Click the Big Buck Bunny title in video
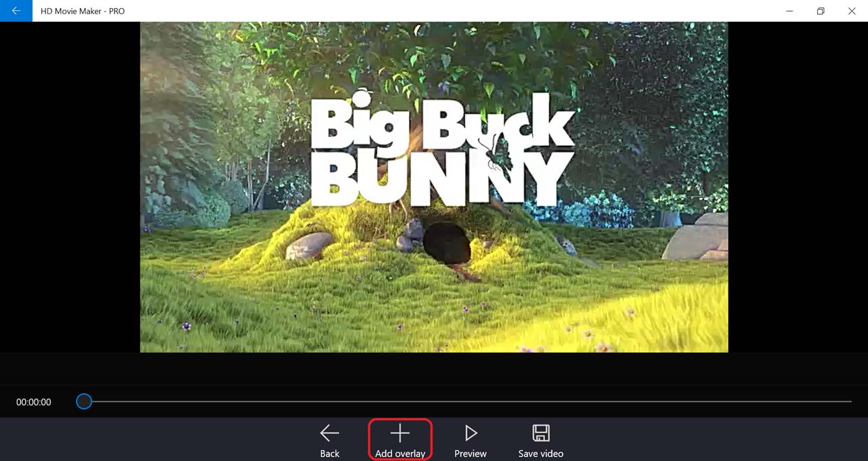868x461 pixels. pyautogui.click(x=441, y=151)
